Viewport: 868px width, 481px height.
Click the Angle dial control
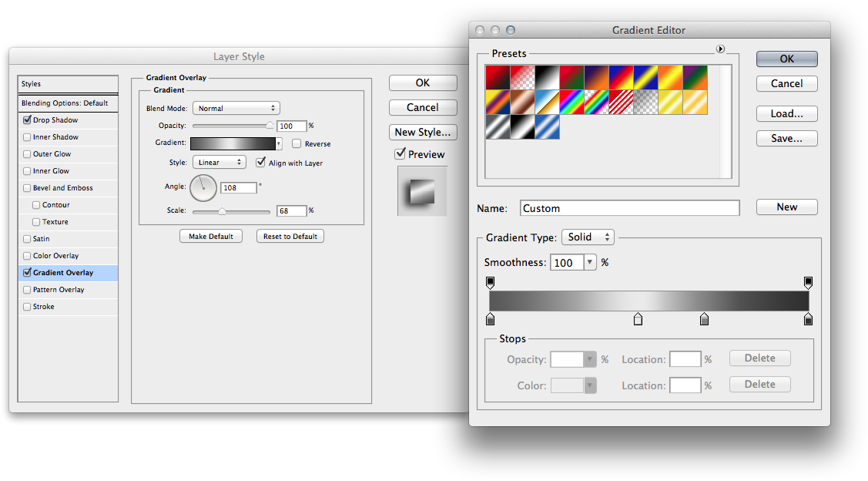pos(203,188)
